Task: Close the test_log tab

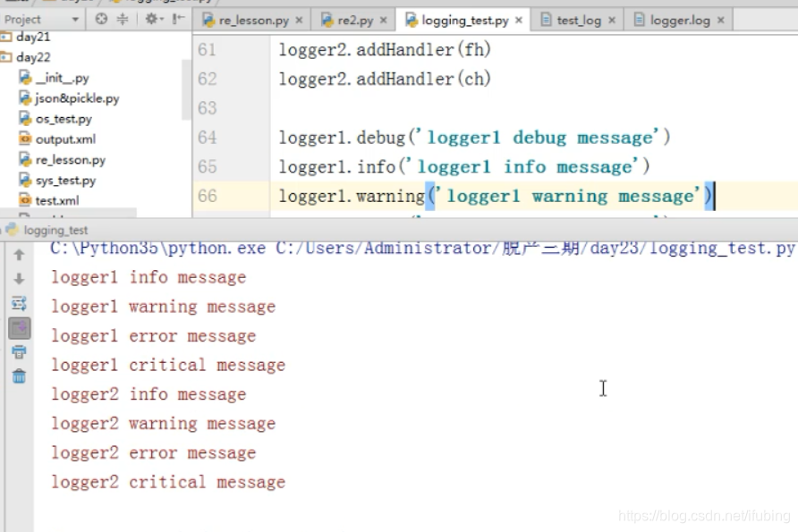Action: [612, 21]
